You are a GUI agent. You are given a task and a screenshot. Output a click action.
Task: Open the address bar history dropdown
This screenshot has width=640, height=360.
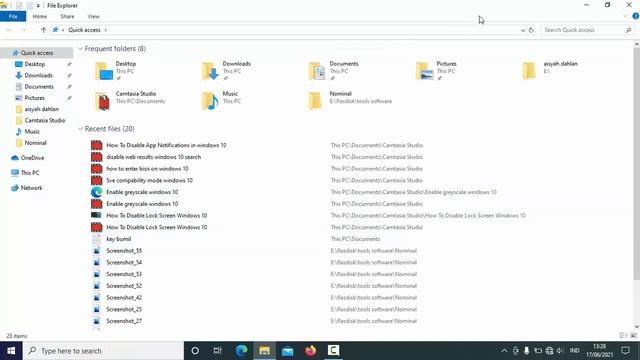click(x=522, y=30)
